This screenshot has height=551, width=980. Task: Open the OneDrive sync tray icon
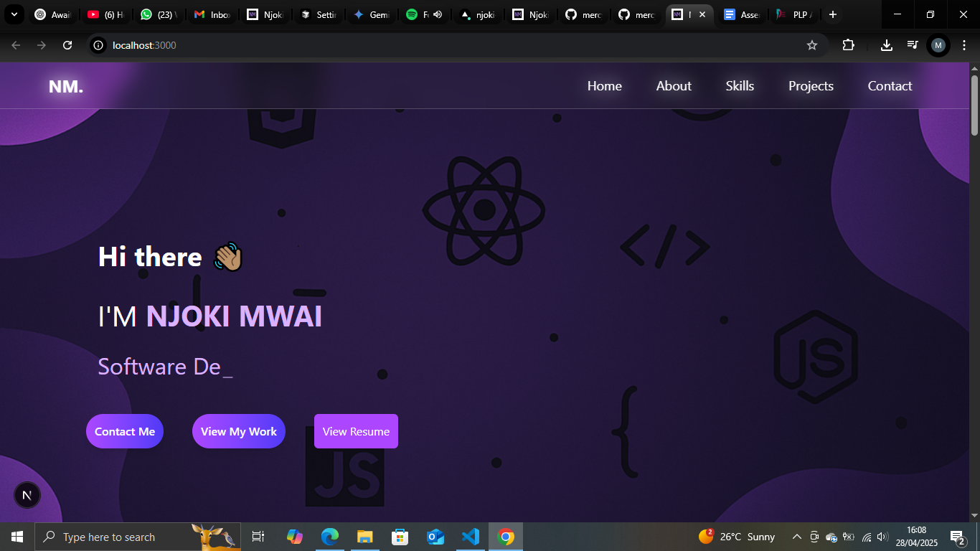[831, 537]
